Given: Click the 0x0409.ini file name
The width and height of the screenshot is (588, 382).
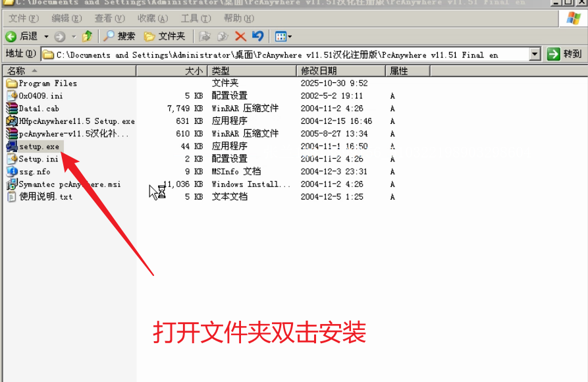Looking at the screenshot, I should click(x=41, y=96).
